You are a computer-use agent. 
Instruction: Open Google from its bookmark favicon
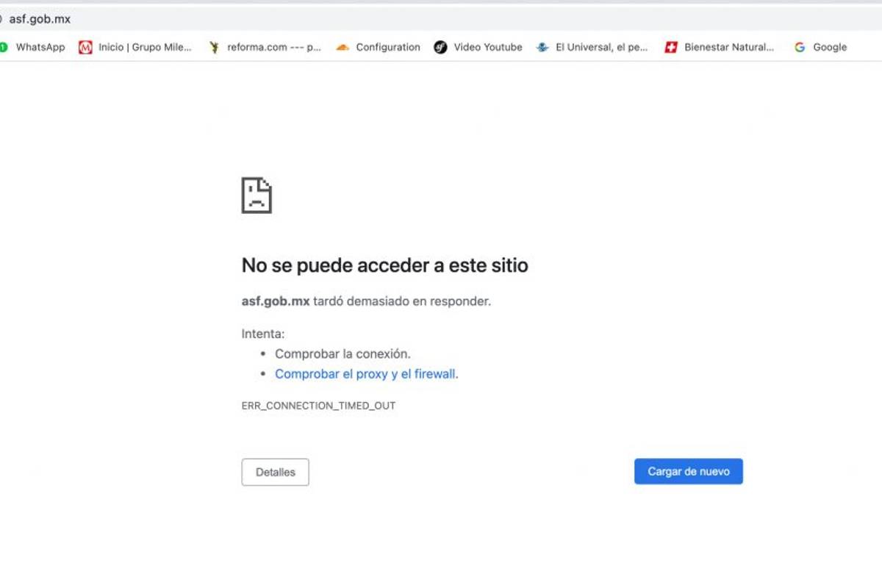[x=799, y=47]
